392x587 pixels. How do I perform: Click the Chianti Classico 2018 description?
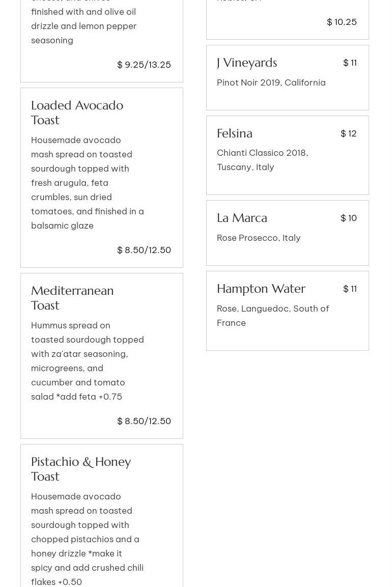coord(263,160)
